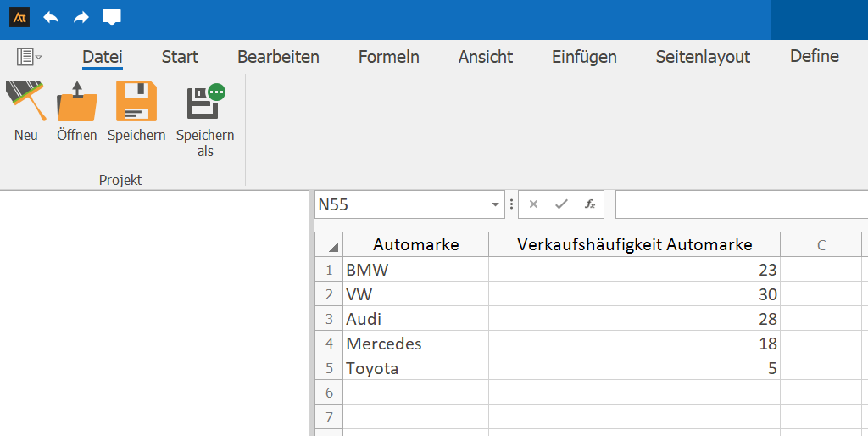Screen dimensions: 868x436
Task: Switch to the Start ribbon tab
Action: 180,57
